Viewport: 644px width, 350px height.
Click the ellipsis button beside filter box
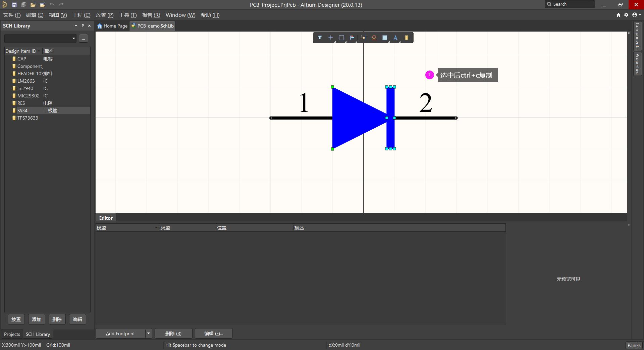[84, 38]
